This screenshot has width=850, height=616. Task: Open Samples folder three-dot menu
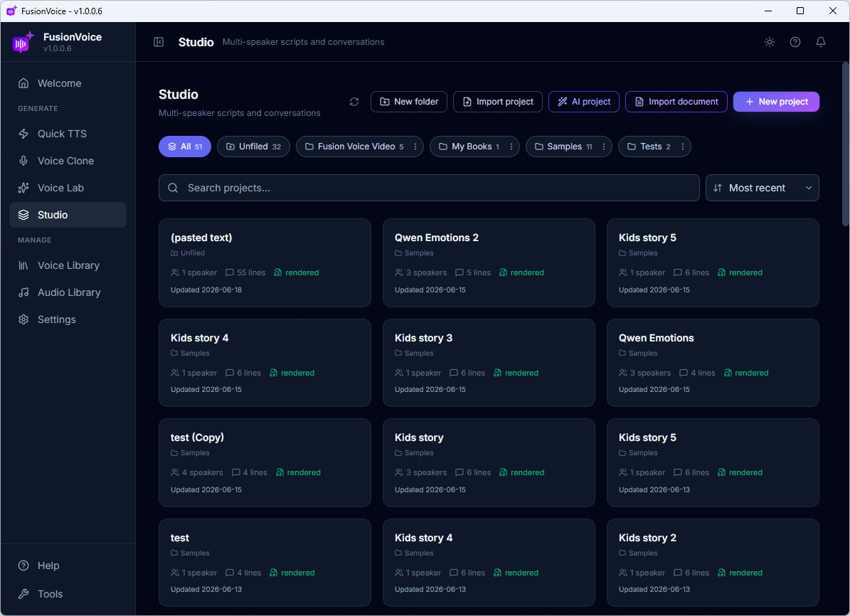point(603,147)
